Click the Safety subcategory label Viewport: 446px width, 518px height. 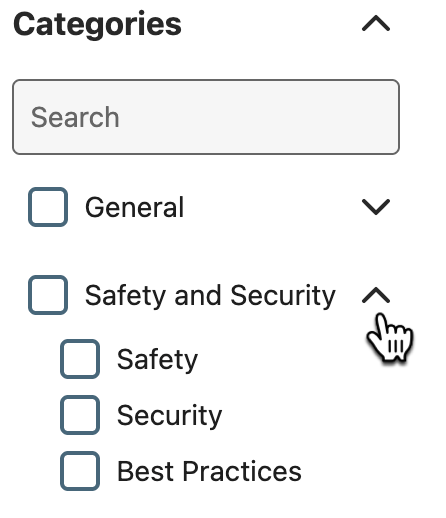pos(157,360)
